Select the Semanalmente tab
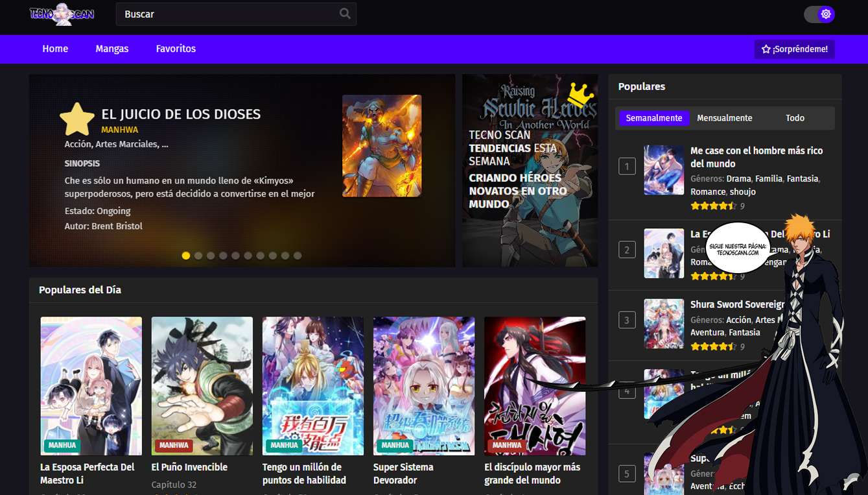The width and height of the screenshot is (868, 495). click(x=653, y=118)
